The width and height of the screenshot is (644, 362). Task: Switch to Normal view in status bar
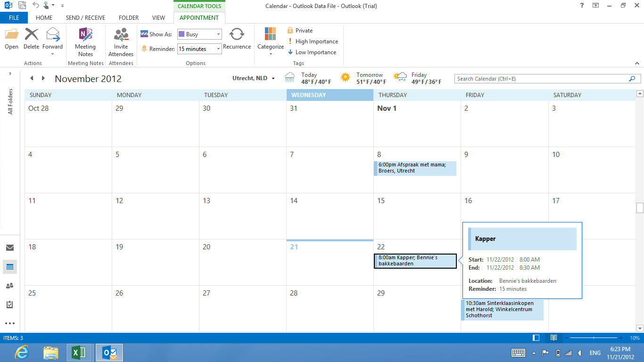click(x=536, y=338)
